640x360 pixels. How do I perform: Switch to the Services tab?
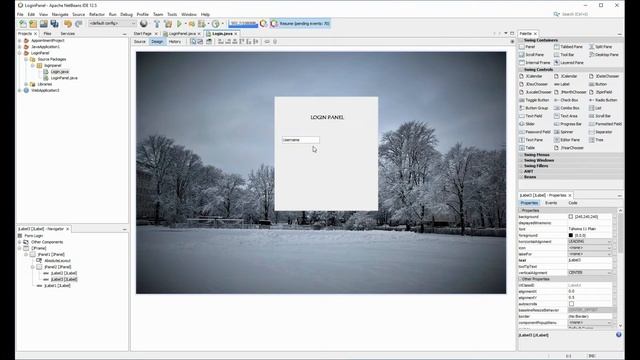68,33
